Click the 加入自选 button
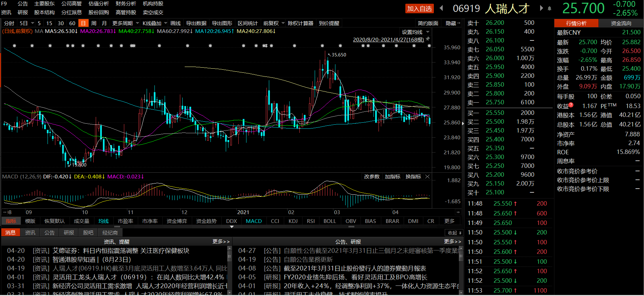This screenshot has height=296, width=644. (420, 8)
